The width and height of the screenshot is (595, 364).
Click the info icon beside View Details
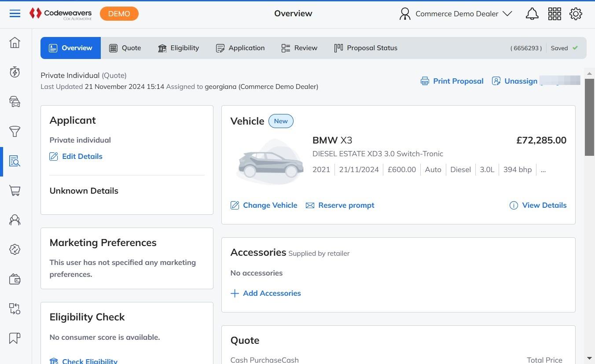(514, 206)
